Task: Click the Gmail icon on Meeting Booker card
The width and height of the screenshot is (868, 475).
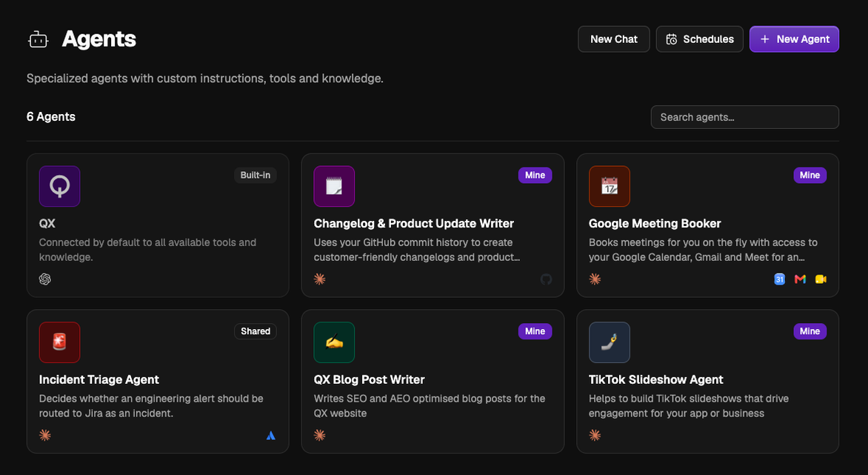Action: tap(800, 279)
